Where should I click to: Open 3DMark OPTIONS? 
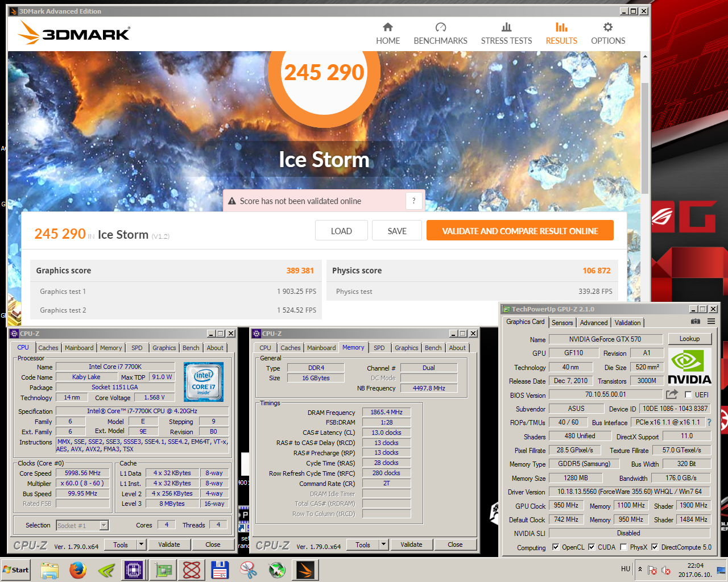(x=608, y=34)
